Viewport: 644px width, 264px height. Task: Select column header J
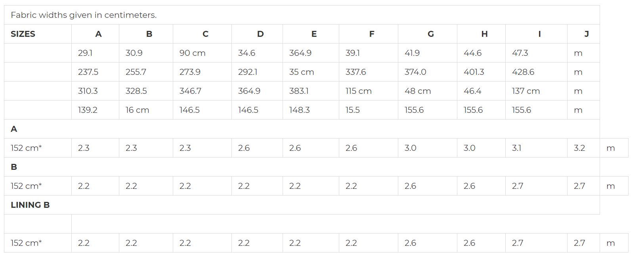586,34
